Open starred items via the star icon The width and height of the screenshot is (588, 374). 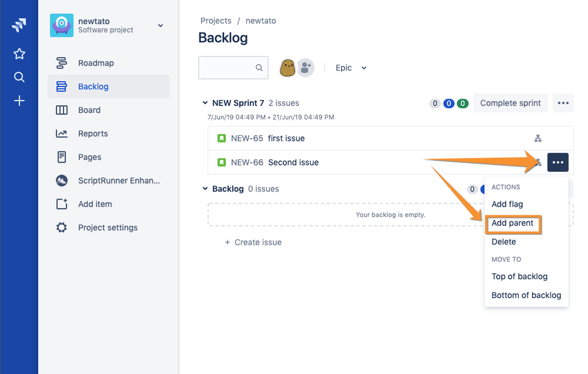19,53
